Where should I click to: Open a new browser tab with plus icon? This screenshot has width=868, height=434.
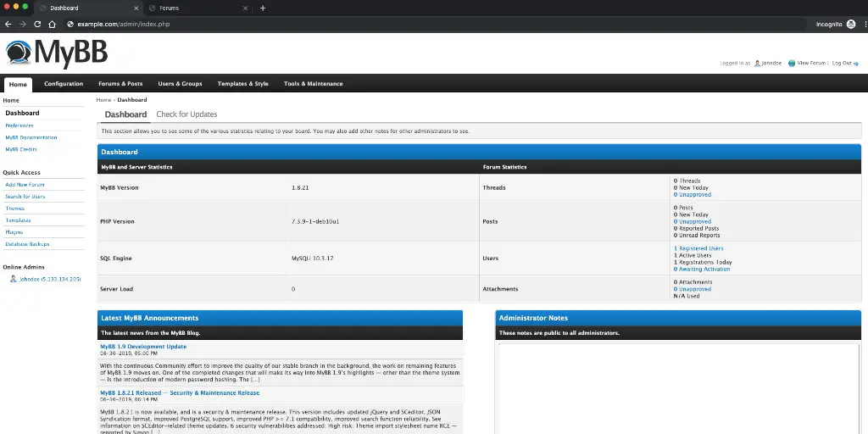click(263, 8)
